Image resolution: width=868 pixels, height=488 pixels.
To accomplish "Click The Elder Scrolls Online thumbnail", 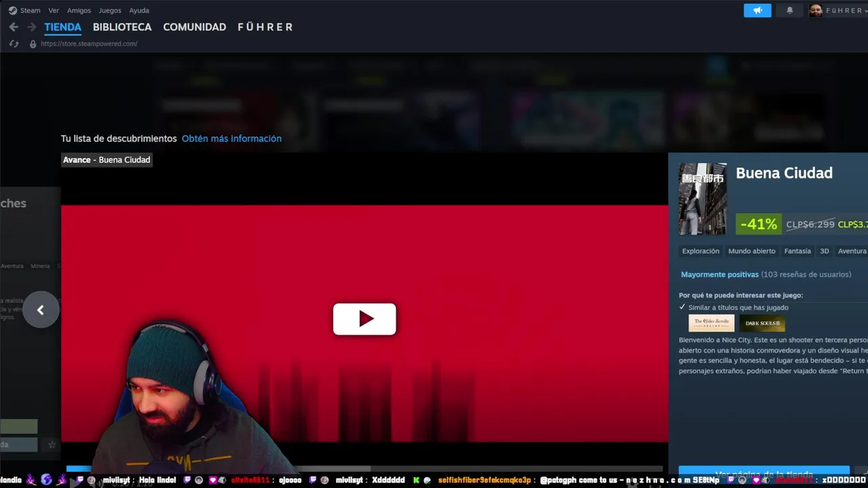I will click(711, 323).
